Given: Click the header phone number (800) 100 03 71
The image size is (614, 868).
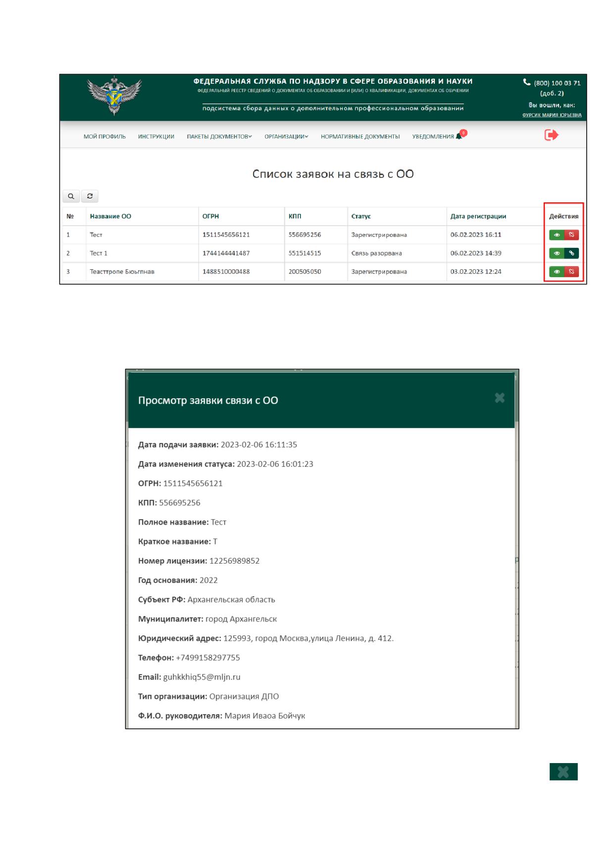Looking at the screenshot, I should pos(557,83).
